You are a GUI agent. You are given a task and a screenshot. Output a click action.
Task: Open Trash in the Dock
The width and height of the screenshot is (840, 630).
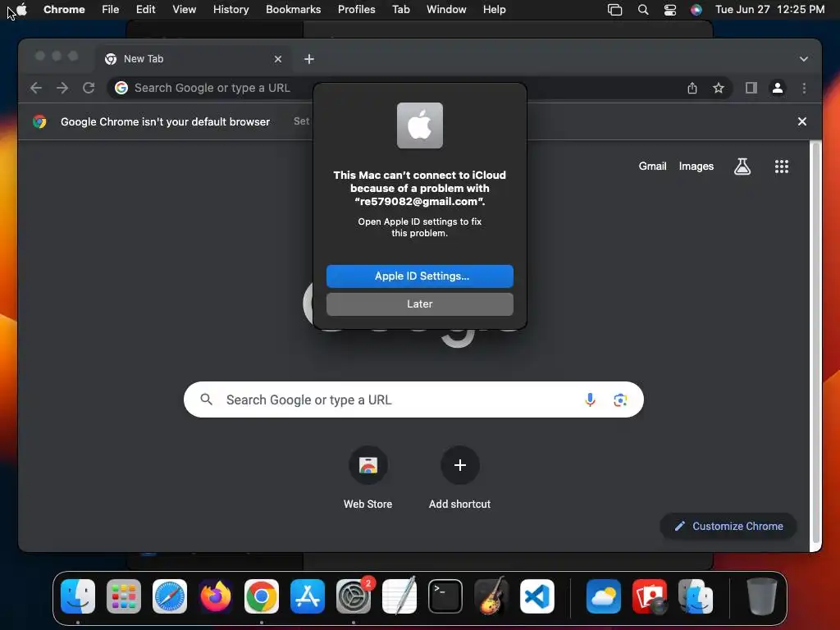[762, 596]
